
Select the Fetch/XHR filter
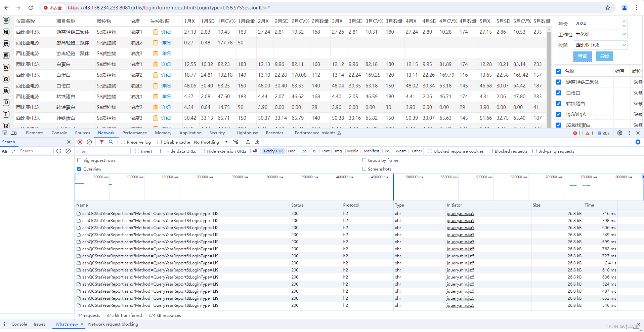point(273,151)
